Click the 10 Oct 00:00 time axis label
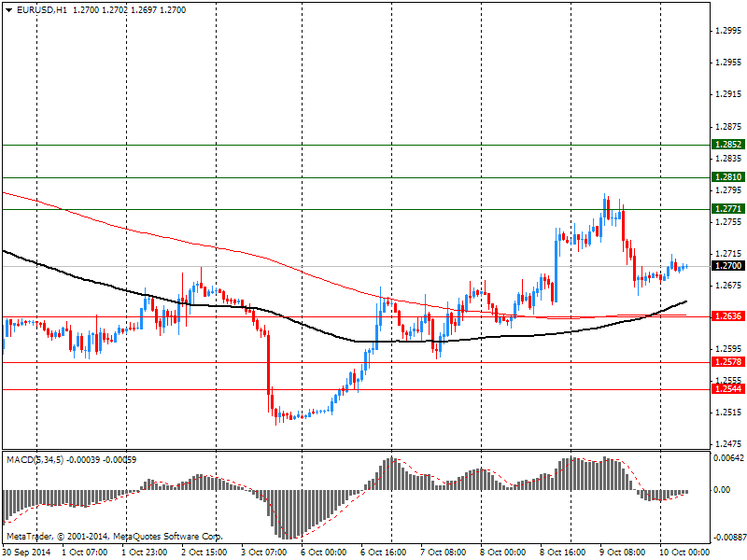Image resolution: width=747 pixels, height=560 pixels. click(x=685, y=553)
